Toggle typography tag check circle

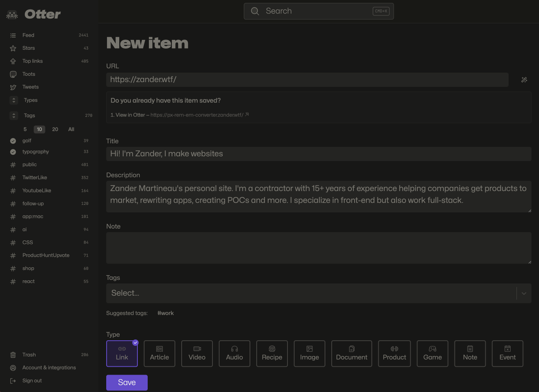coord(13,152)
